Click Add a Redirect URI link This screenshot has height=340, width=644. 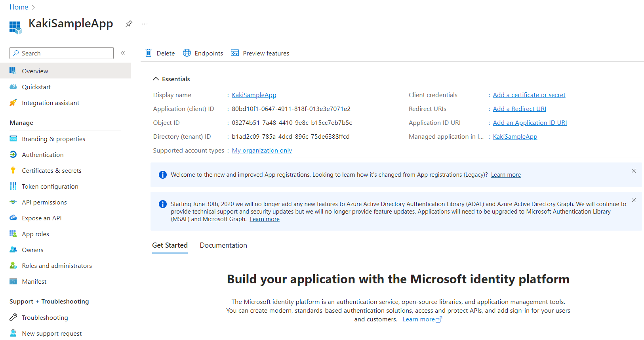click(x=519, y=109)
